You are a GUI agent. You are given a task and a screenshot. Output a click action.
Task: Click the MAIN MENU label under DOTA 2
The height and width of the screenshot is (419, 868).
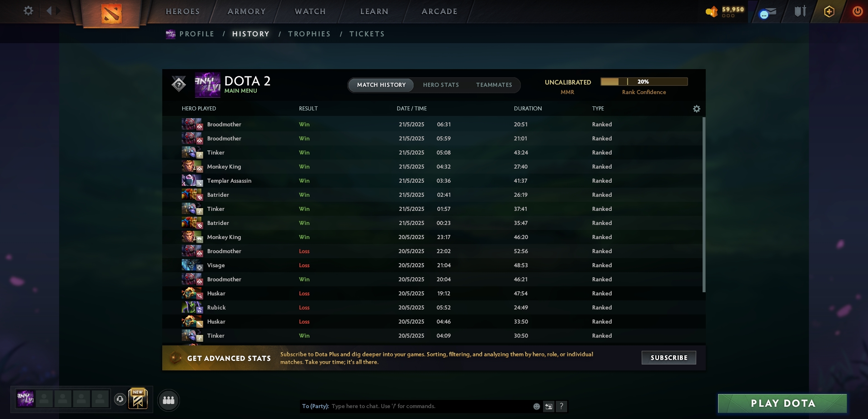click(x=241, y=91)
